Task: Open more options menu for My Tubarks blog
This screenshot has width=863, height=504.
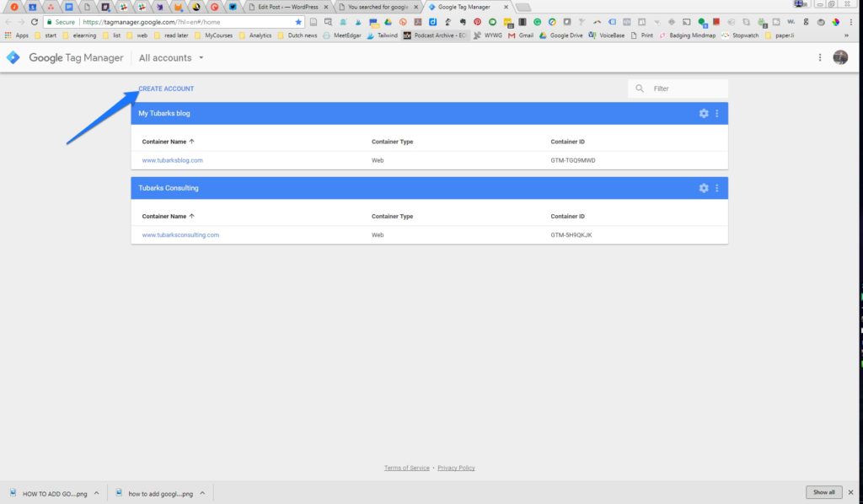Action: 717,114
